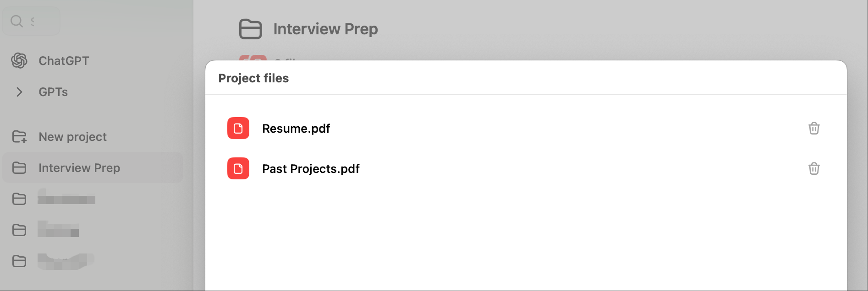Open the Past Projects.pdf file entry
This screenshot has width=868, height=291.
(x=311, y=169)
